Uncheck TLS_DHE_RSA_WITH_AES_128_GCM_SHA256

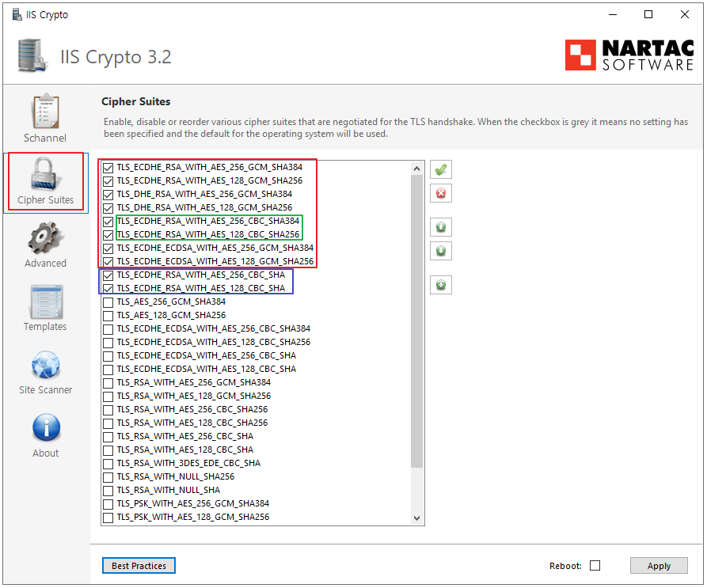click(108, 208)
